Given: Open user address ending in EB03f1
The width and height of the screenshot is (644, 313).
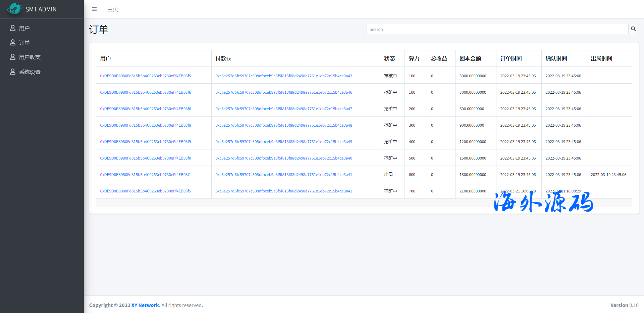Looking at the screenshot, I should point(145,175).
